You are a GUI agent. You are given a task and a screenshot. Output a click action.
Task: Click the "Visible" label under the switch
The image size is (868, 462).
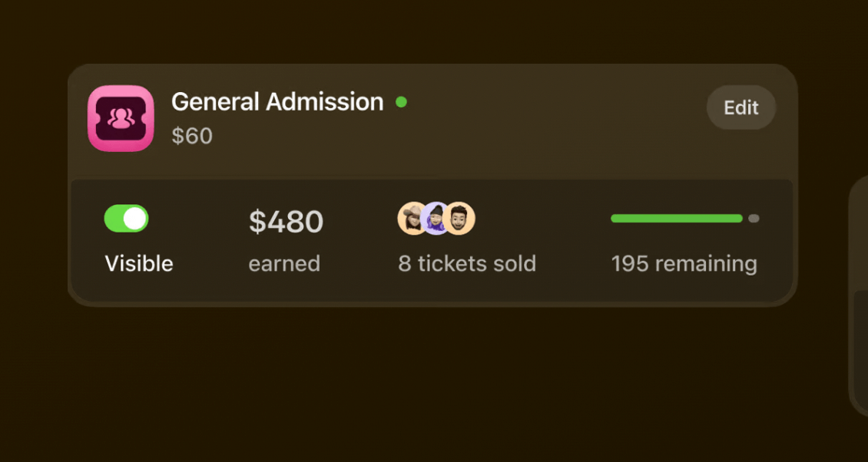coord(139,264)
